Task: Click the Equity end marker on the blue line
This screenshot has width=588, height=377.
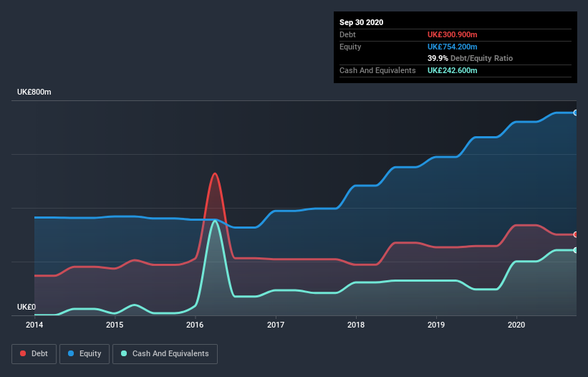Action: [576, 113]
